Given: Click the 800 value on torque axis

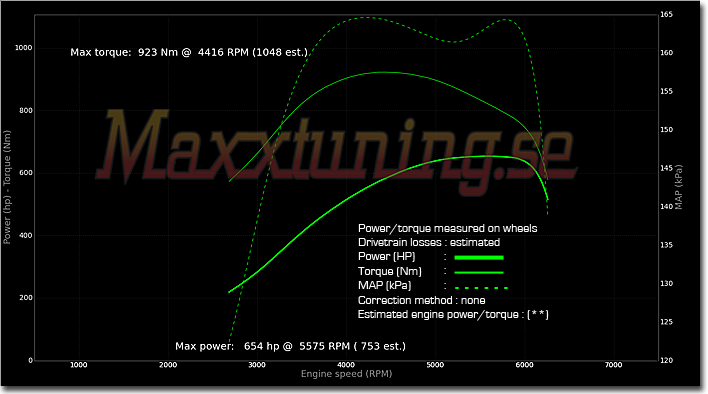Looking at the screenshot, I should pyautogui.click(x=26, y=111).
